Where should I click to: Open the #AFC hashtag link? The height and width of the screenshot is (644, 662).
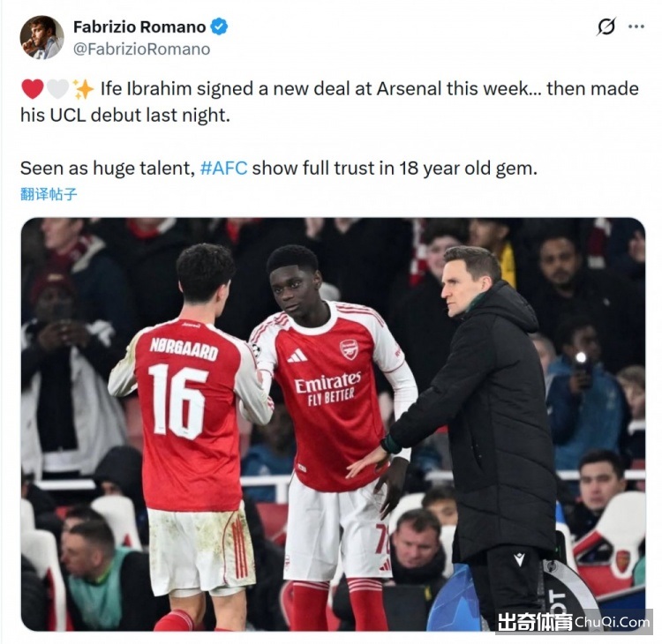pos(223,168)
